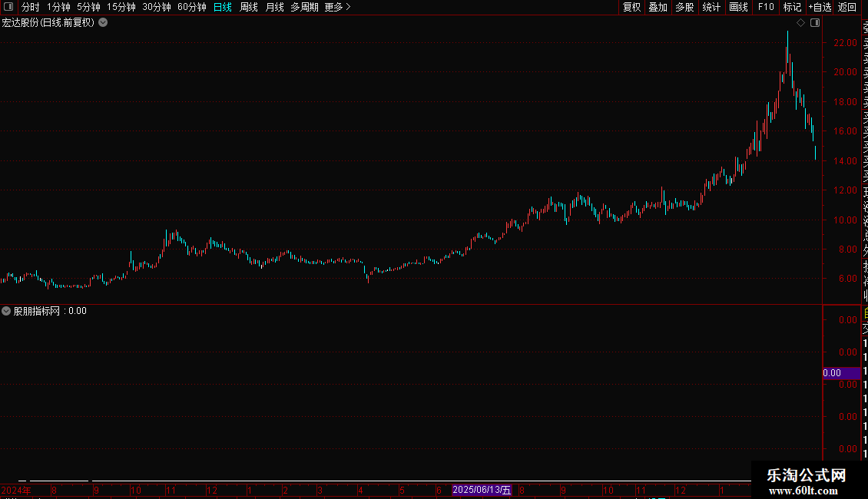868x499 pixels.
Task: Click the 叠加 overlay button
Action: (658, 7)
